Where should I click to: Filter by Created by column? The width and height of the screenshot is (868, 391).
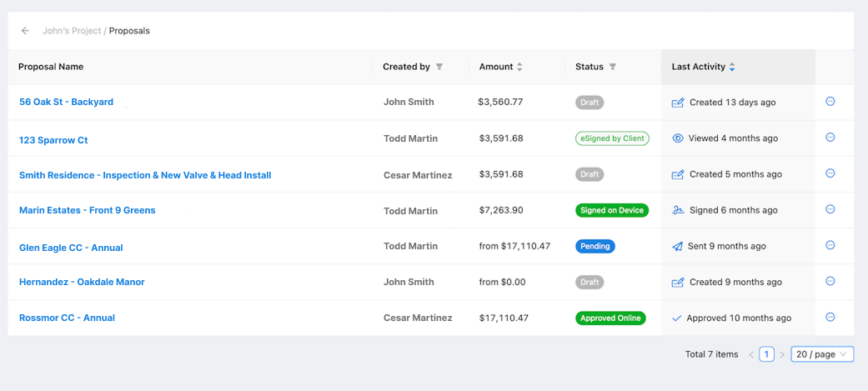(439, 67)
